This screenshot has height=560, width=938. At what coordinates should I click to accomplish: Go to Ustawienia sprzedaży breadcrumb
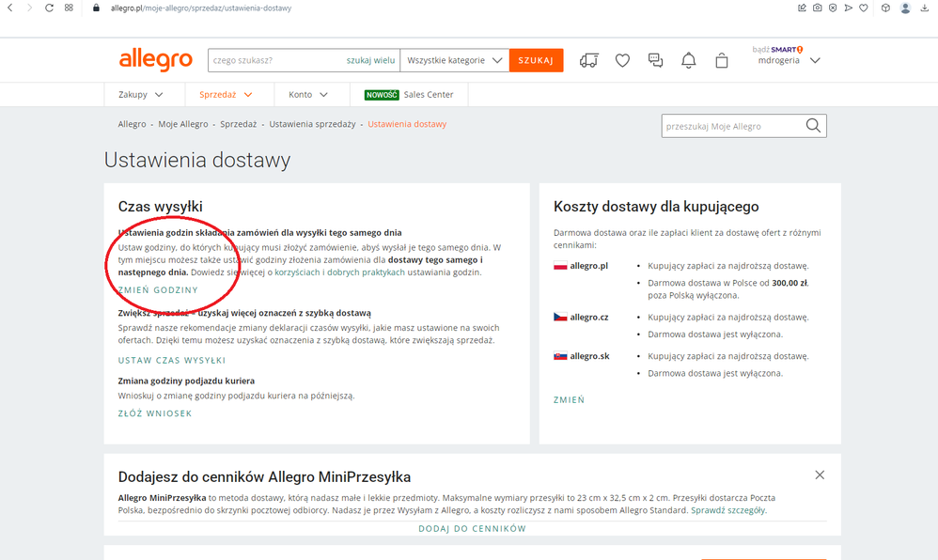pyautogui.click(x=312, y=124)
